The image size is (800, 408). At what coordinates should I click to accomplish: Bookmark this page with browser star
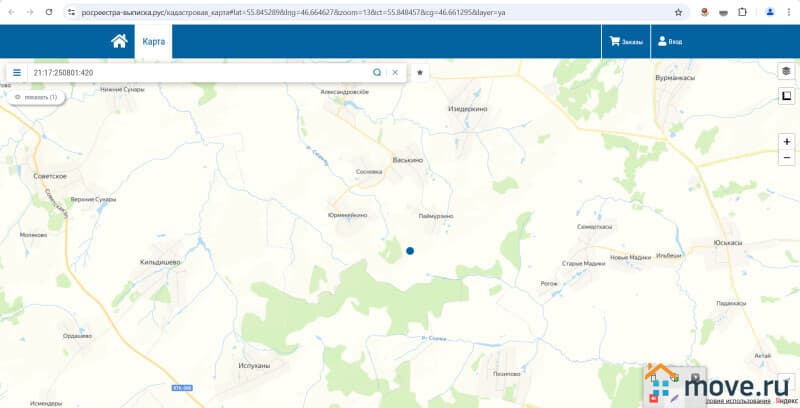click(x=678, y=12)
